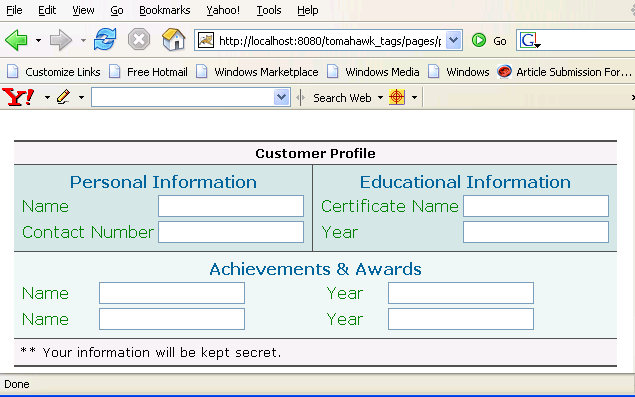
Task: Expand the address bar URL dropdown
Action: pyautogui.click(x=454, y=40)
